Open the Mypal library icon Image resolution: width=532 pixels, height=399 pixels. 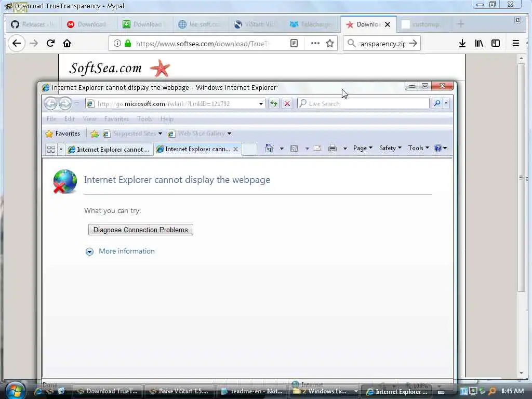pos(479,43)
